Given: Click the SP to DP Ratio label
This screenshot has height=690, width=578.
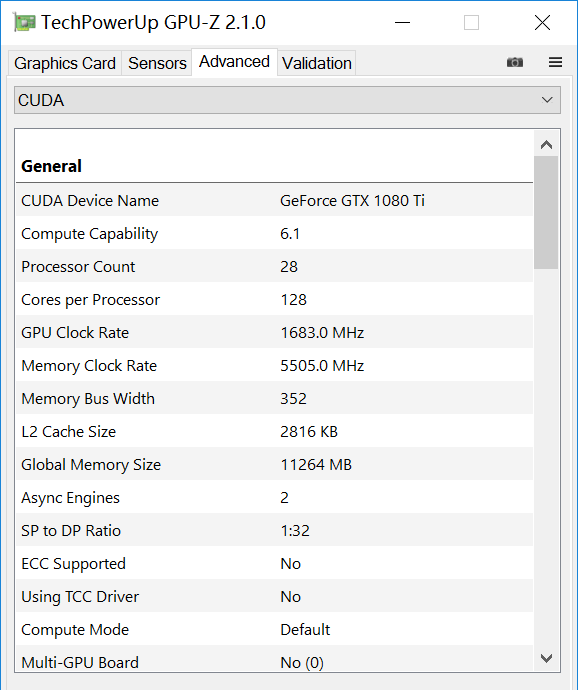Looking at the screenshot, I should click(71, 531).
